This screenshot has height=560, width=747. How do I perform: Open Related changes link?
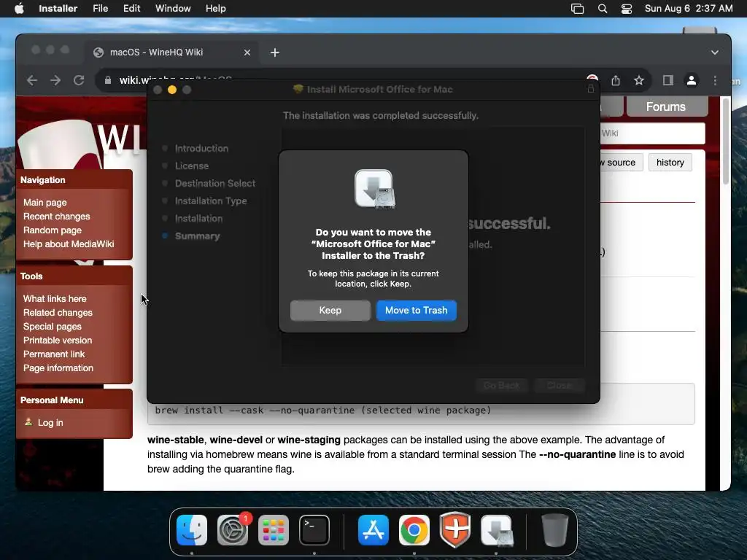click(x=58, y=312)
